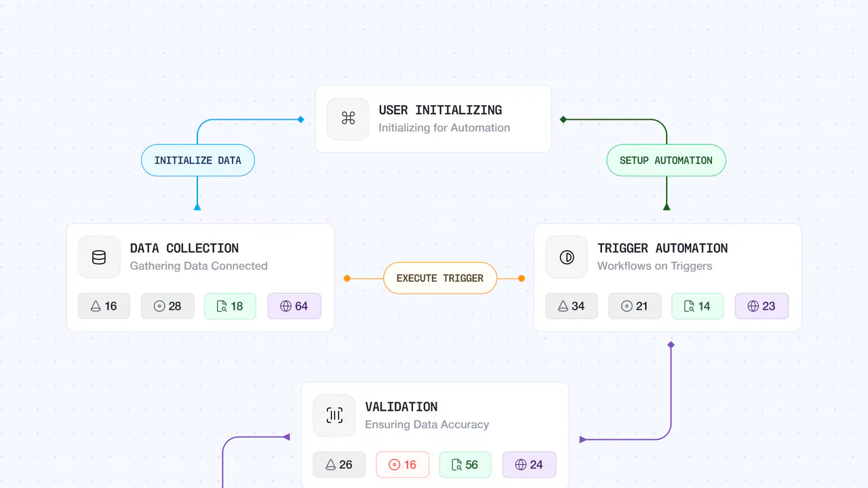The width and height of the screenshot is (868, 488).
Task: Open the green 56 badge in Validation
Action: (x=465, y=464)
